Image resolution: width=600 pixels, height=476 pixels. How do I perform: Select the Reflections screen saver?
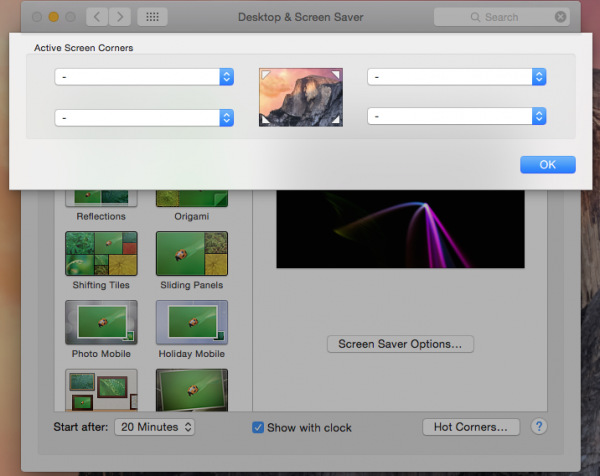click(101, 201)
